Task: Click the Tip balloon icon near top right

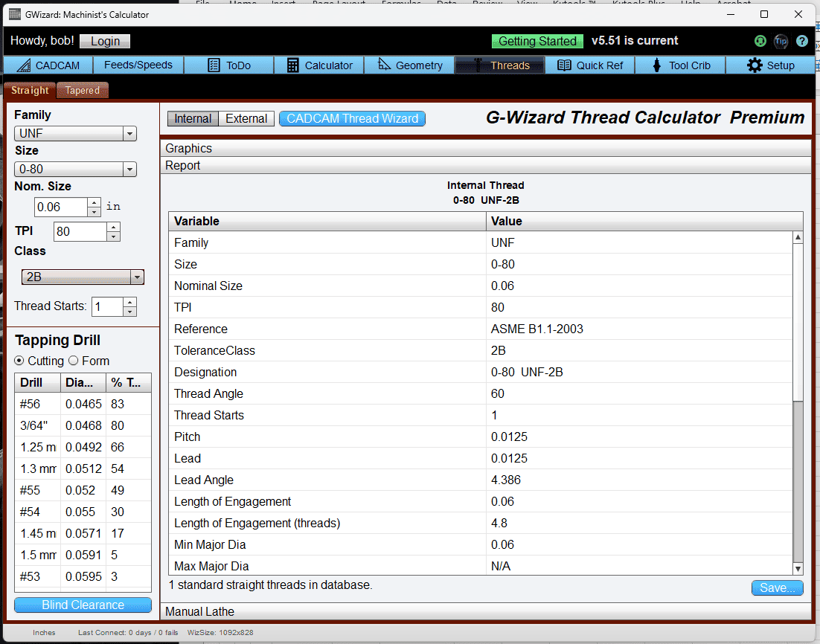Action: [x=781, y=41]
